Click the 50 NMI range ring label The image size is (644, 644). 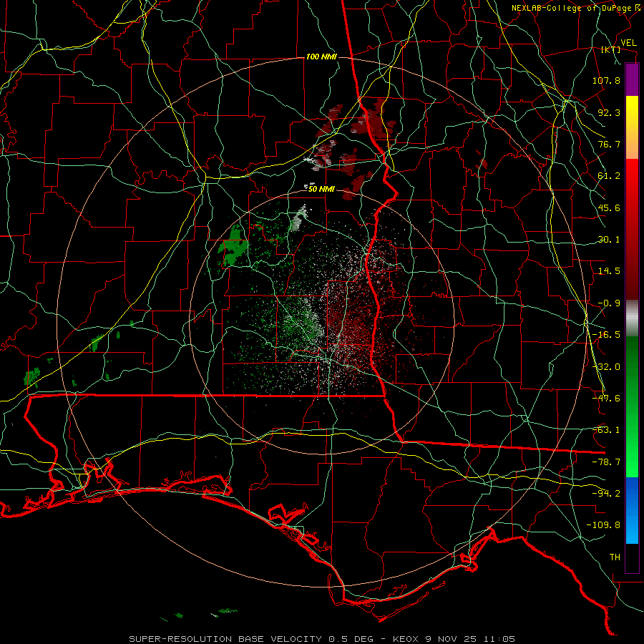click(321, 189)
